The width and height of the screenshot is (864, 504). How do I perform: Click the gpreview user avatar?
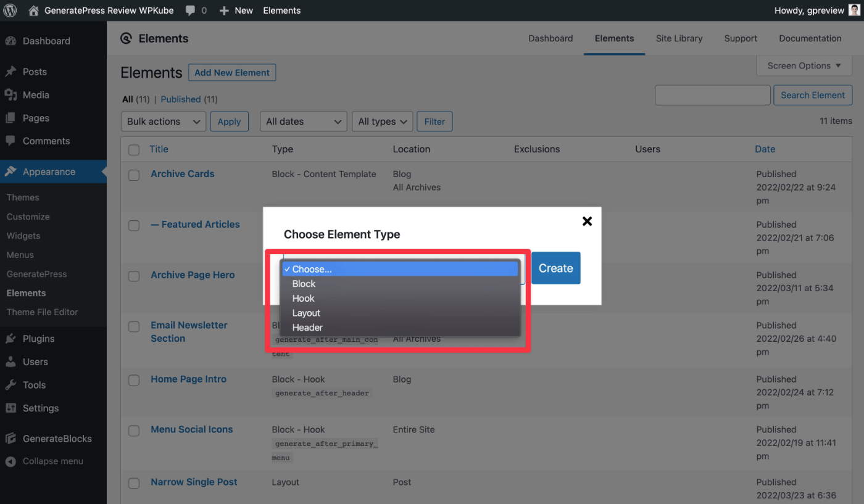854,10
